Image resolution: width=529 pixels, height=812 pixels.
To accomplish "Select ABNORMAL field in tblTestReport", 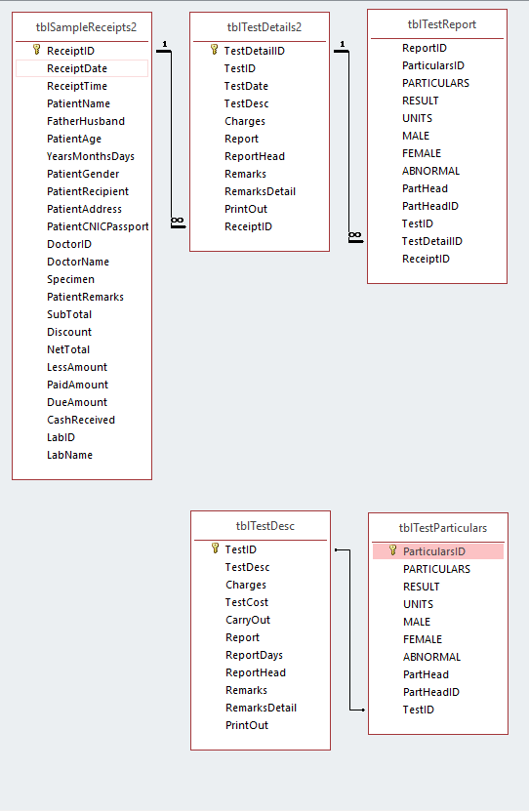I will pyautogui.click(x=430, y=171).
